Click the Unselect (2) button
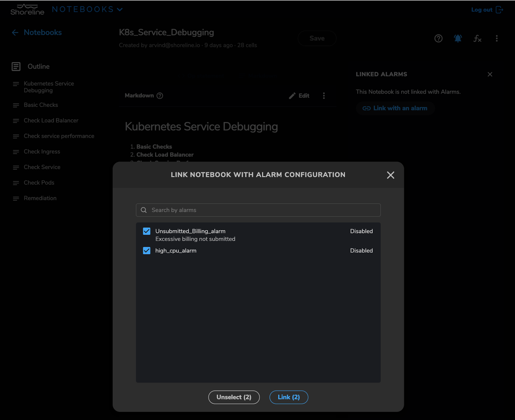515x420 pixels. [234, 397]
